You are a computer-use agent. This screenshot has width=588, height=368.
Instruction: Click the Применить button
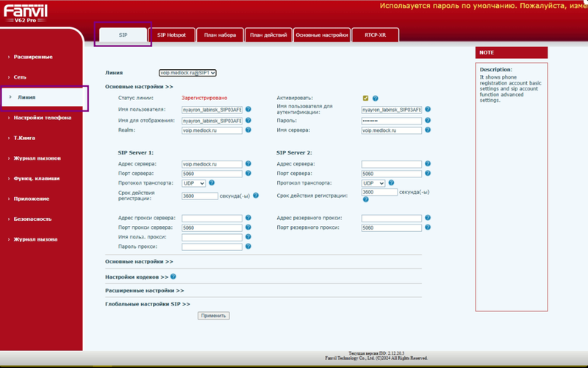[213, 316]
